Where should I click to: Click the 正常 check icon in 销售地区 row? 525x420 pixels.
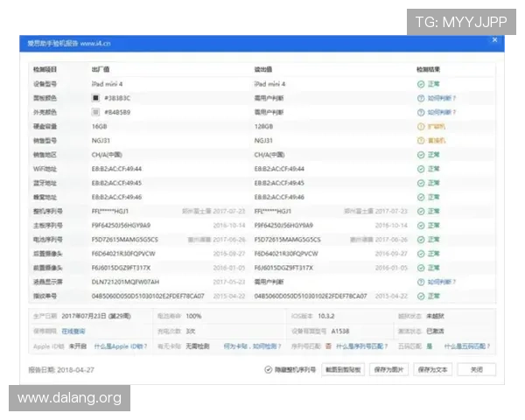pyautogui.click(x=421, y=155)
